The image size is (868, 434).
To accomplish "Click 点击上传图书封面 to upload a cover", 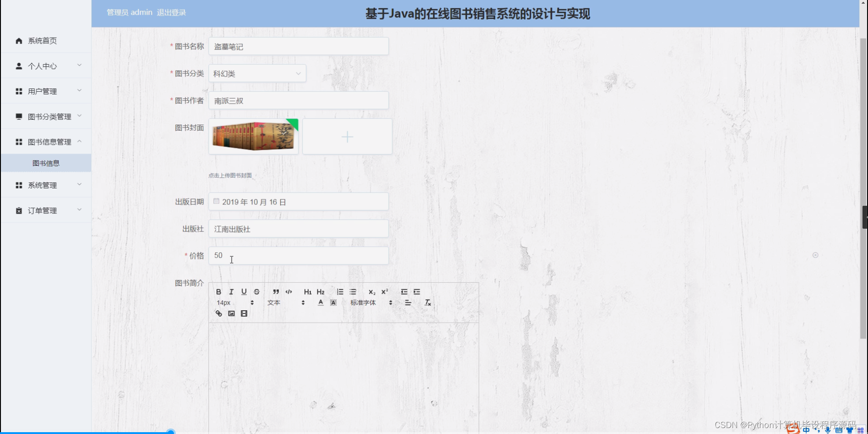I will (x=231, y=175).
